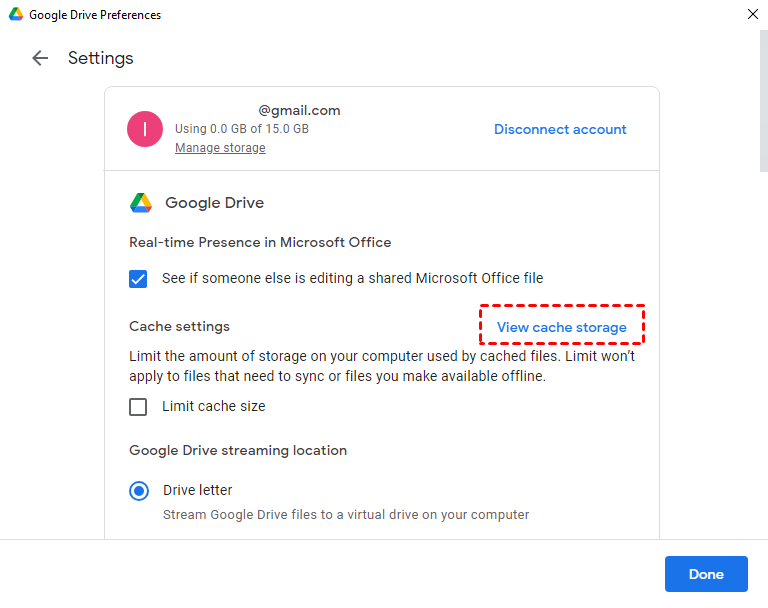This screenshot has width=768, height=608.
Task: Click the Google Drive logo above Real-time Presence
Action: click(141, 203)
